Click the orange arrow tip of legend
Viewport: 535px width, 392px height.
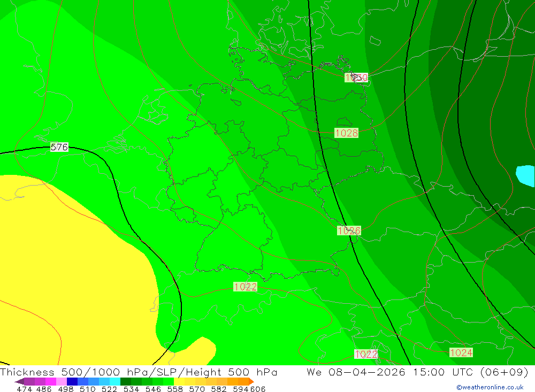pos(251,381)
